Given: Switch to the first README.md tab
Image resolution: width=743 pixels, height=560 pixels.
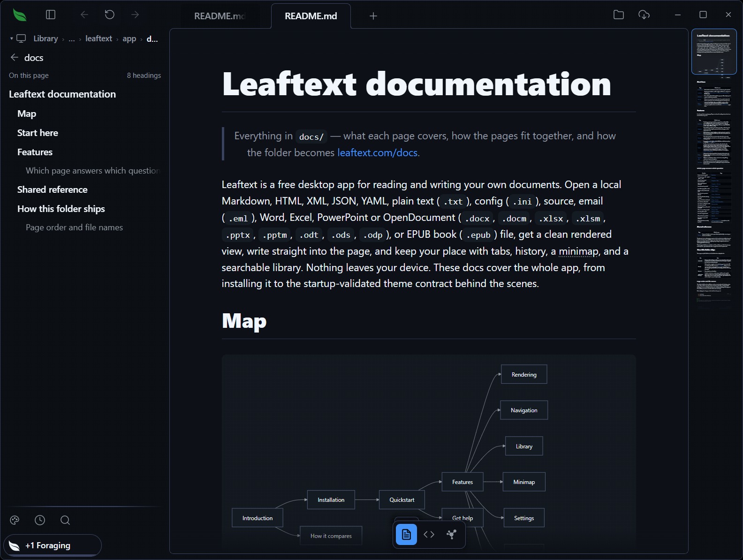Looking at the screenshot, I should pyautogui.click(x=220, y=16).
